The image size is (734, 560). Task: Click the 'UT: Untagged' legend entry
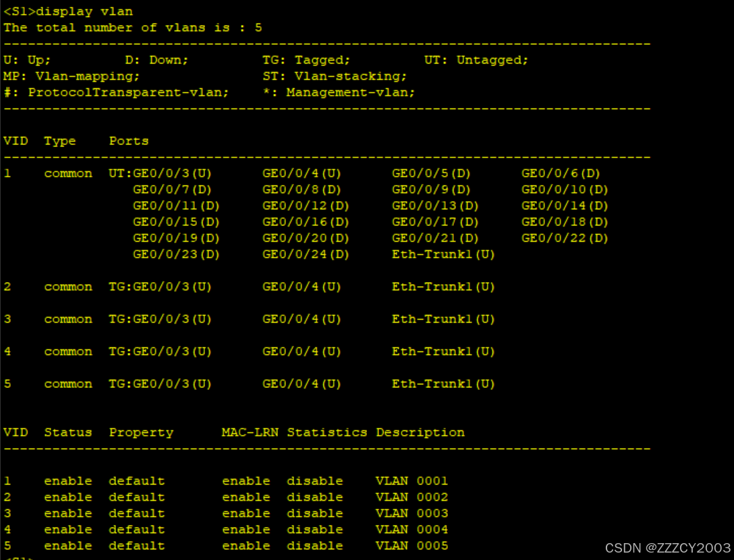point(476,60)
